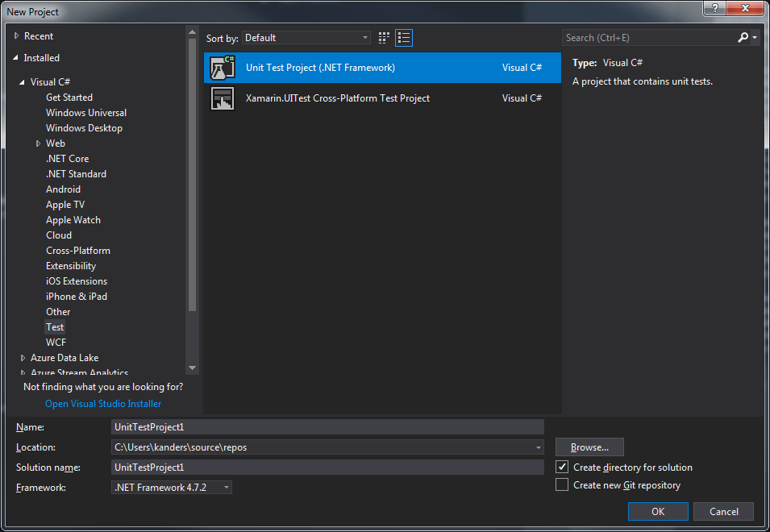Expand the Web tree node
This screenshot has height=532, width=770.
(38, 143)
